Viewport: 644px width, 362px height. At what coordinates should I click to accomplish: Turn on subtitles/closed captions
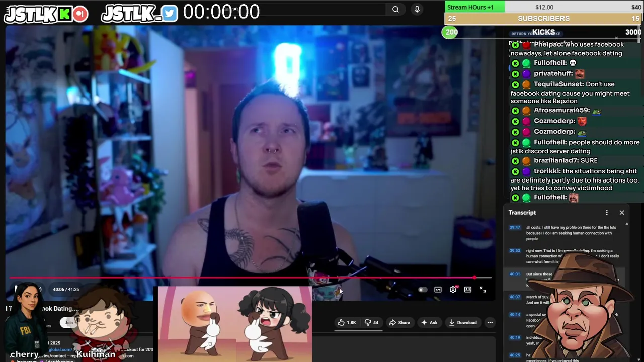tap(438, 290)
